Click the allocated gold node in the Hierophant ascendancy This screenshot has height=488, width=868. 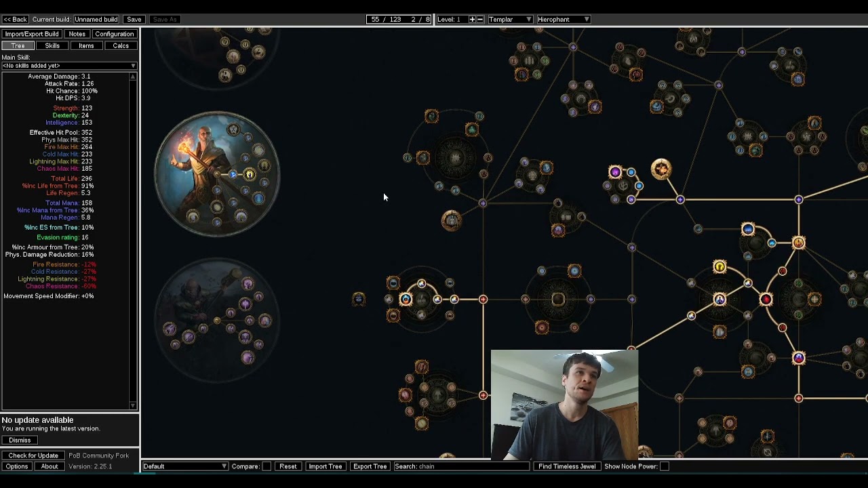pyautogui.click(x=250, y=174)
